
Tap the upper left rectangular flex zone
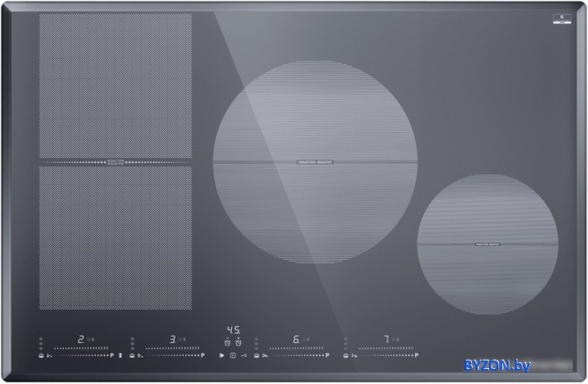[x=115, y=85]
